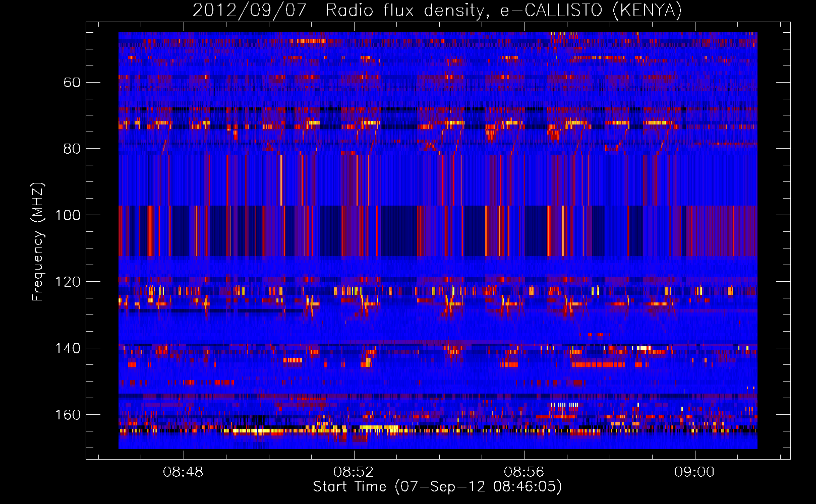Image resolution: width=816 pixels, height=504 pixels.
Task: Click the 08:56 time tick label
Action: 524,472
